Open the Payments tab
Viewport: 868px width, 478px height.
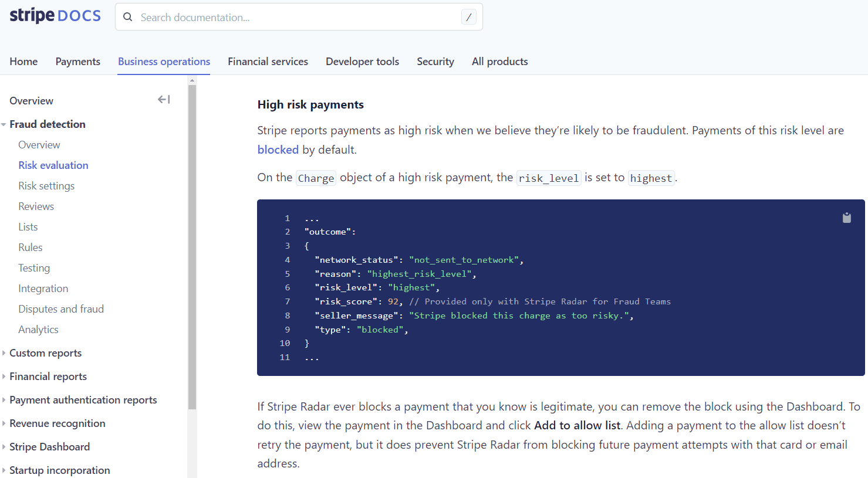pyautogui.click(x=77, y=62)
